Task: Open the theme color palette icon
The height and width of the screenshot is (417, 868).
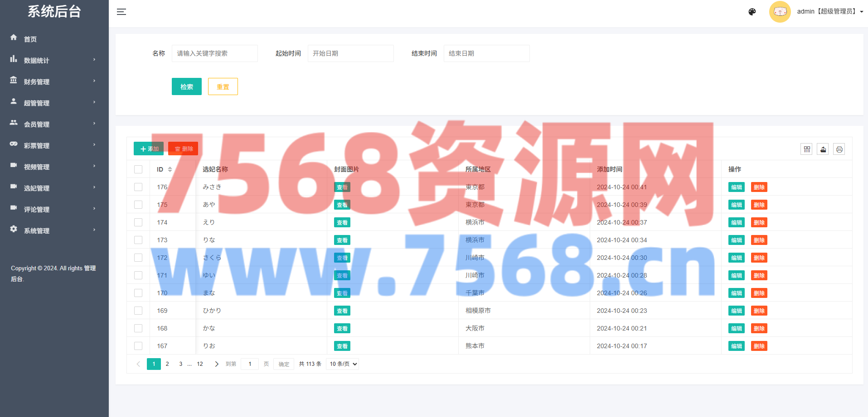Action: pyautogui.click(x=752, y=12)
